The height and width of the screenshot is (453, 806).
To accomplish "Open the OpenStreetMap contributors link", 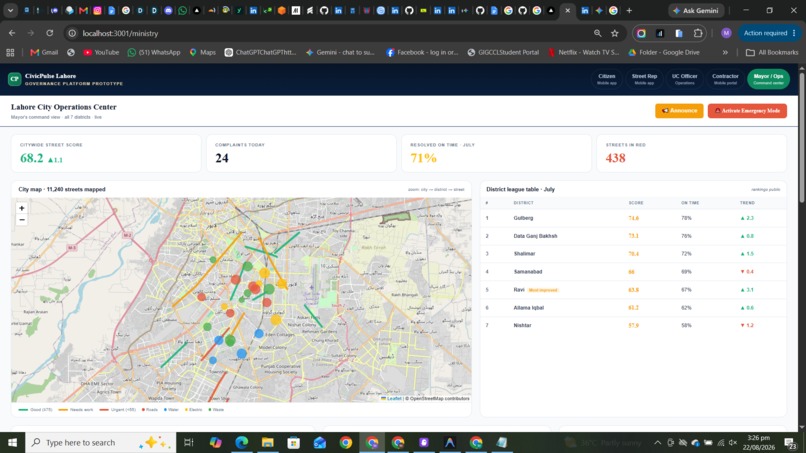I will pyautogui.click(x=439, y=398).
